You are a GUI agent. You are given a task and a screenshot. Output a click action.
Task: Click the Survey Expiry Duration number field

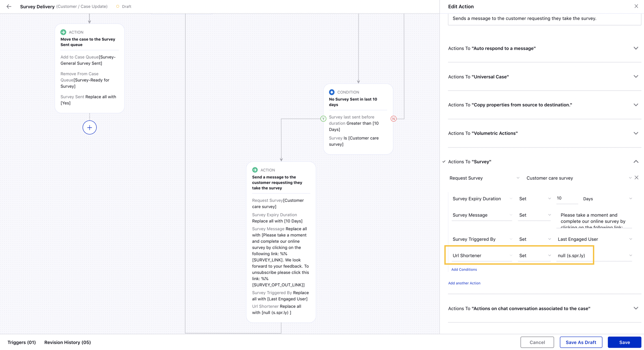[x=566, y=199]
